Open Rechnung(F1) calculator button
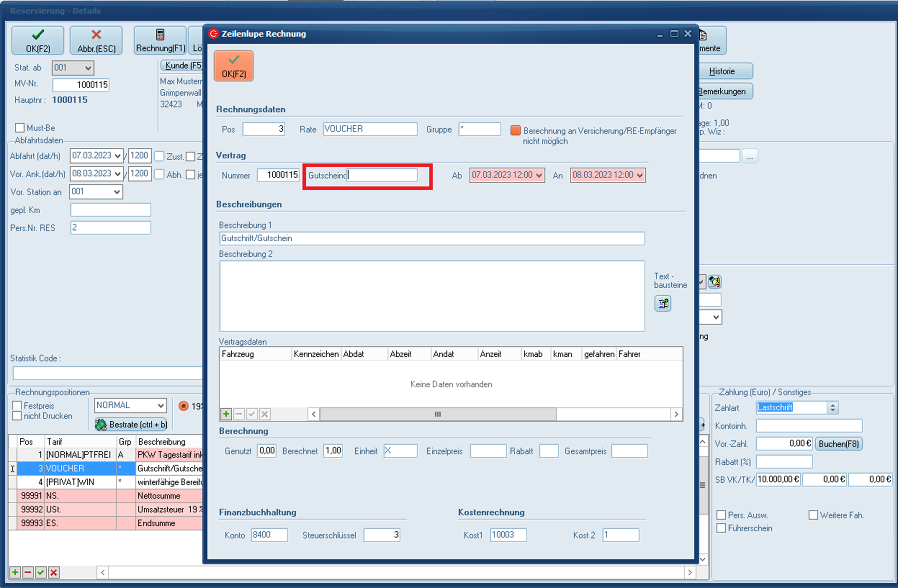This screenshot has width=898, height=588. (160, 41)
